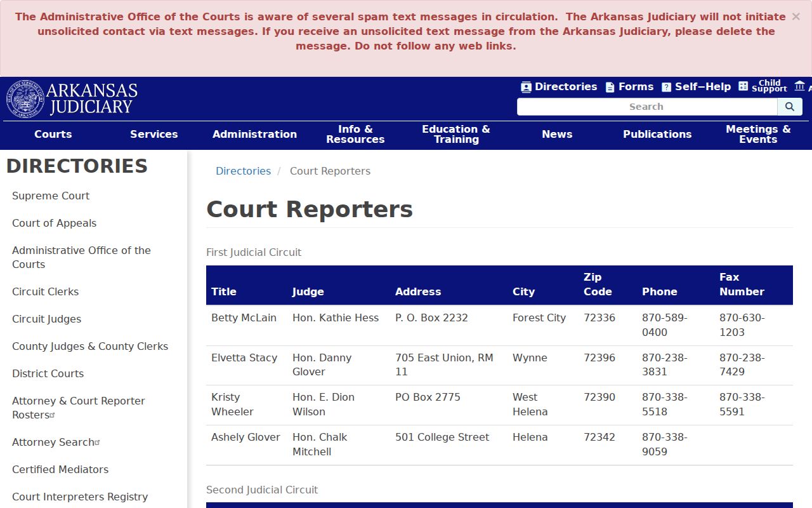The width and height of the screenshot is (812, 508).
Task: Go to Directories in the breadcrumb
Action: click(243, 171)
